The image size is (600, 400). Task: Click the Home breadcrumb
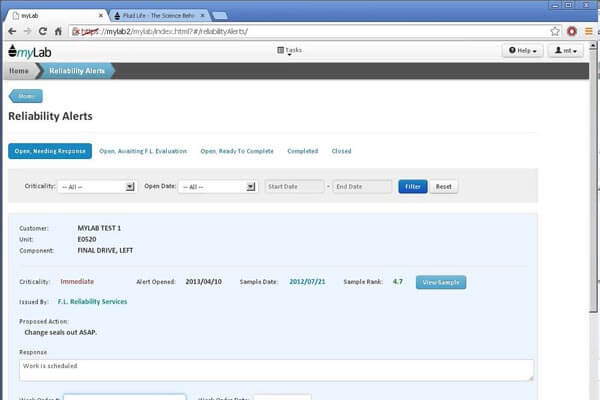pos(19,71)
